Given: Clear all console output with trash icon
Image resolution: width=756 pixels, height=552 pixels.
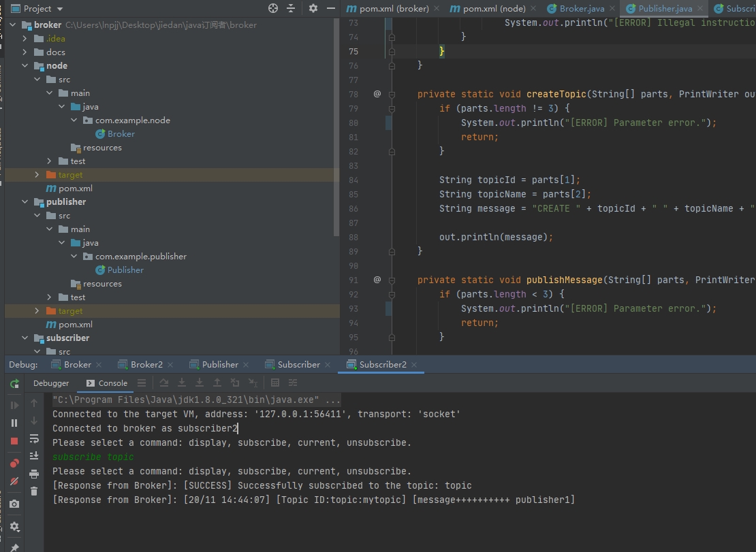Looking at the screenshot, I should [34, 491].
